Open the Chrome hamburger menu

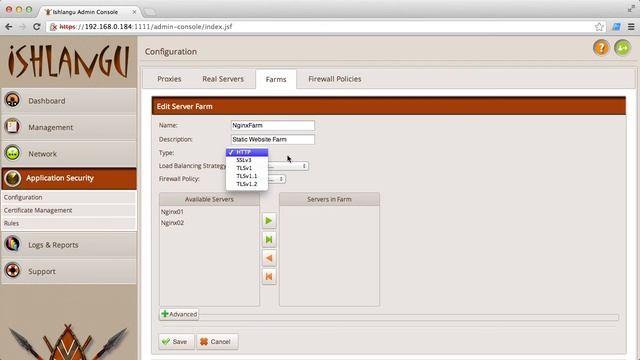click(x=631, y=27)
